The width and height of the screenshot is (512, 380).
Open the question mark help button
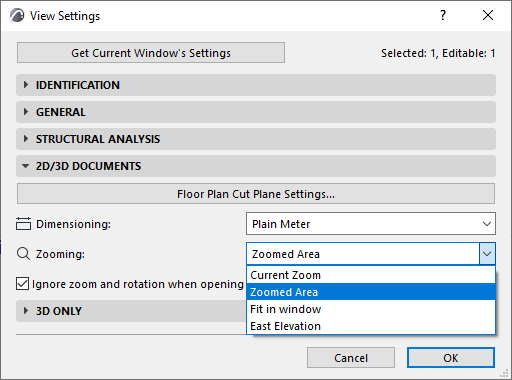pos(443,15)
